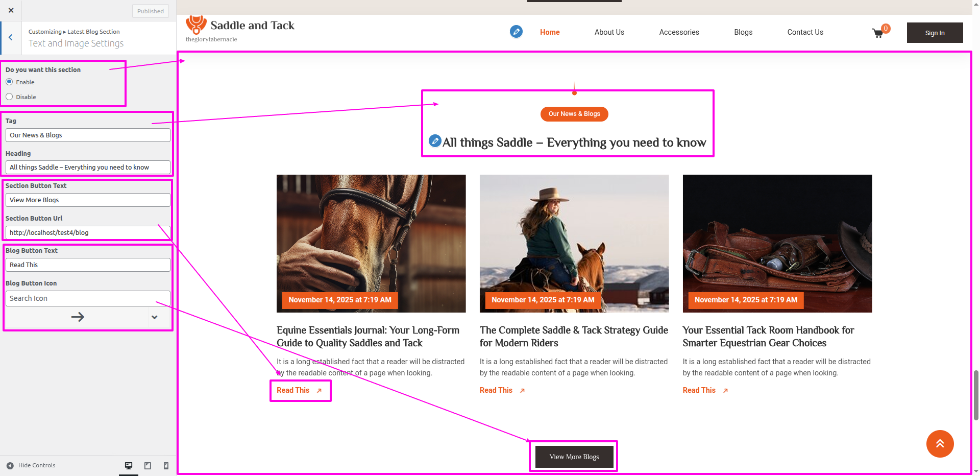The height and width of the screenshot is (476, 980).
Task: Click the edit pencil icon beside Home menu
Action: pos(516,32)
